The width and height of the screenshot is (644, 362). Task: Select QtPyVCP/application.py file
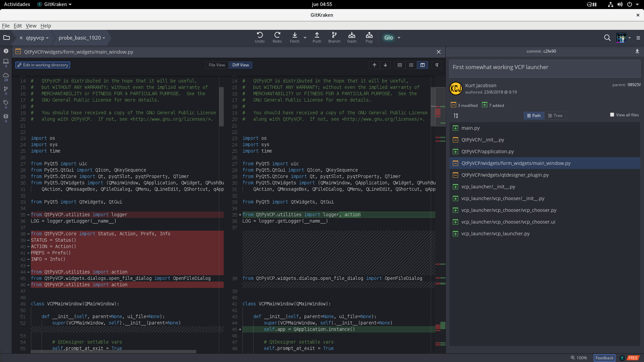[x=545, y=152]
